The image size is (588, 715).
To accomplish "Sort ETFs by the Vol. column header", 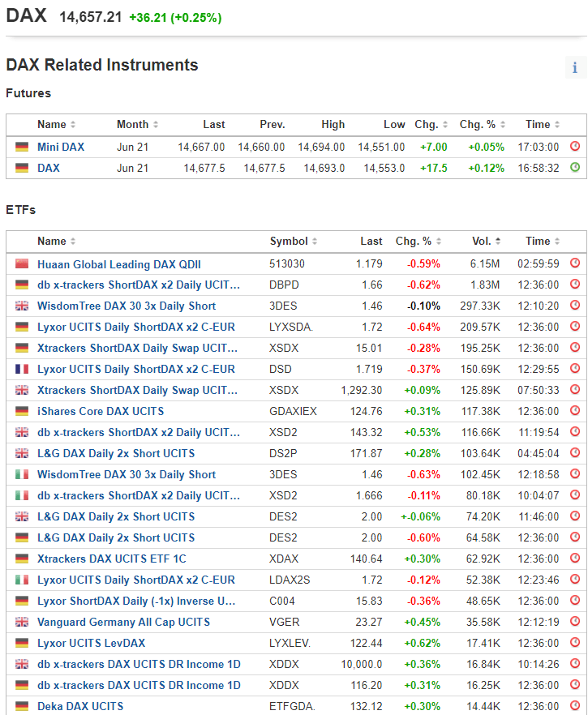I will [x=486, y=241].
